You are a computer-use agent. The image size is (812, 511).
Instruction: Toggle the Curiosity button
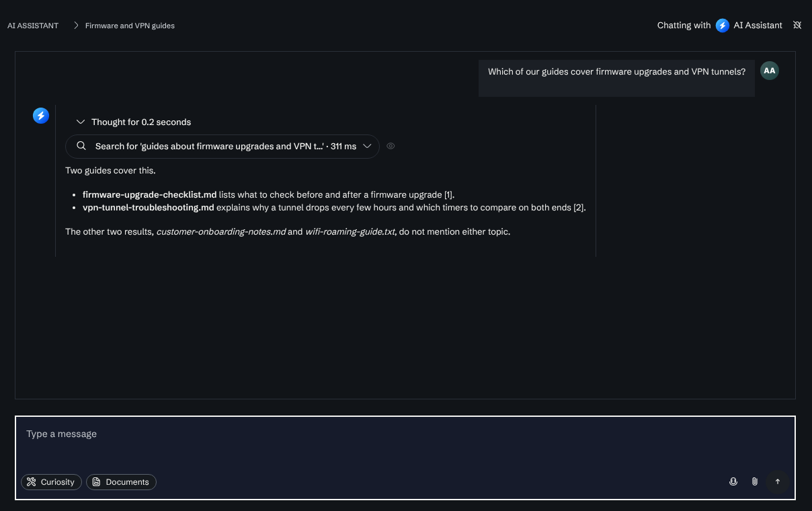coord(52,482)
